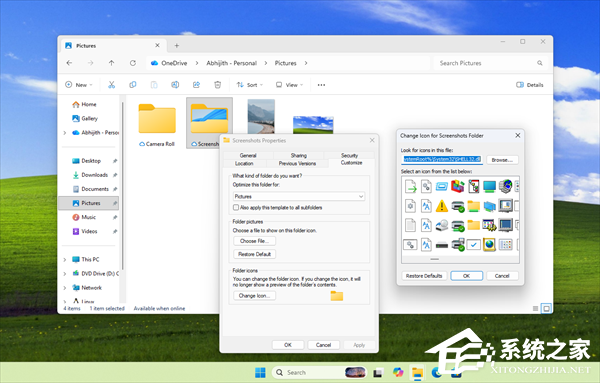
Task: Click the Choose File button
Action: coord(254,241)
